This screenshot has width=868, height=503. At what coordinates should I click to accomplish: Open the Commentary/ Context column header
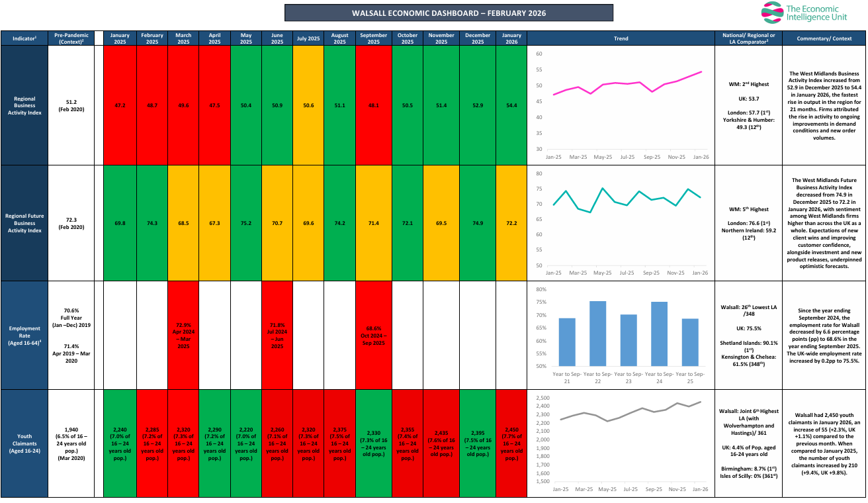click(x=824, y=38)
